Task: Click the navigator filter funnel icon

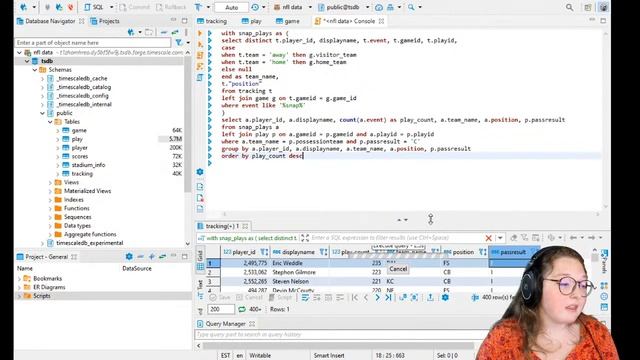Action: 179,42
